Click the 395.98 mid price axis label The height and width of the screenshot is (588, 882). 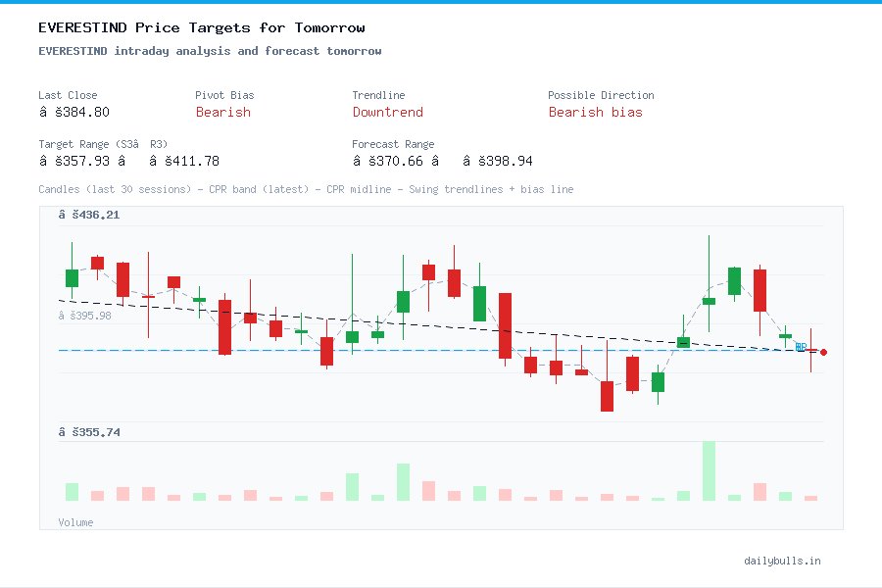pos(85,316)
